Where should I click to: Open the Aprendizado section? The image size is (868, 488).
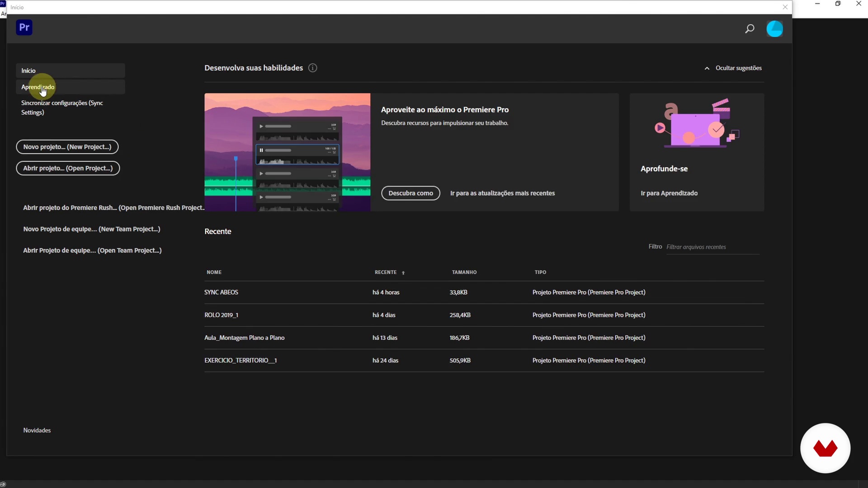point(71,87)
